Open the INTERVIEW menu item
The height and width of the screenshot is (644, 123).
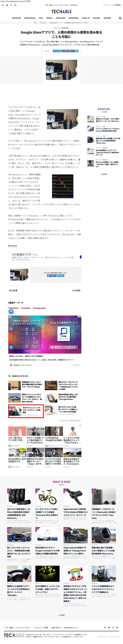click(x=17, y=18)
